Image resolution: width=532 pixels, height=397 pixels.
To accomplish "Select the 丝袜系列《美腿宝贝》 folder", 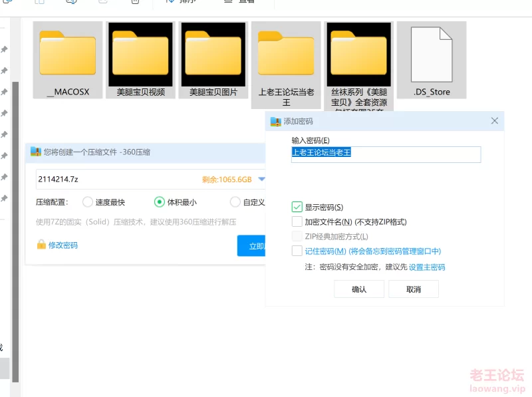I will coord(358,66).
